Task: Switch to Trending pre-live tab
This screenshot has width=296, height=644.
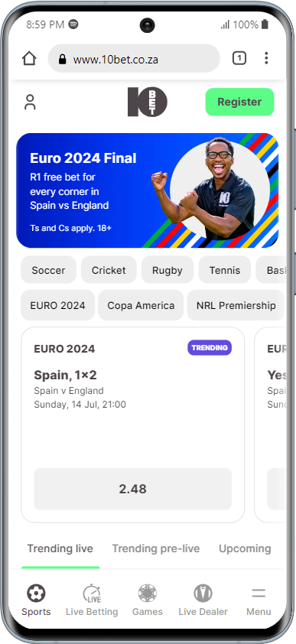Action: 156,548
